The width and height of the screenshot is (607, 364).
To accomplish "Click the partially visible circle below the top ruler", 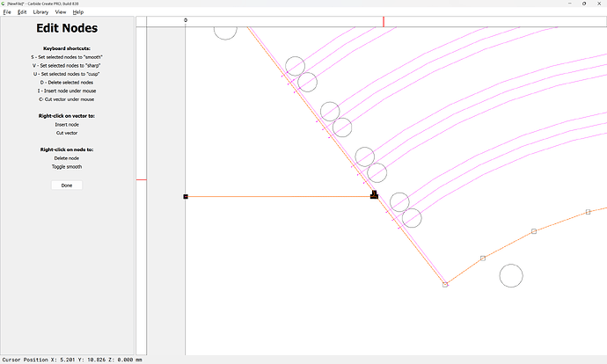I will (x=225, y=32).
